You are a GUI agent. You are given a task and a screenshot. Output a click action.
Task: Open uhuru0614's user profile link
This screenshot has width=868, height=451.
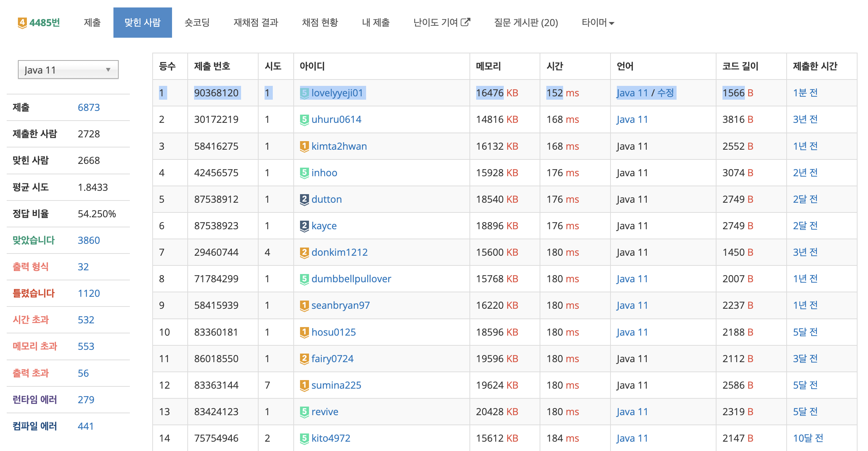[x=336, y=119]
